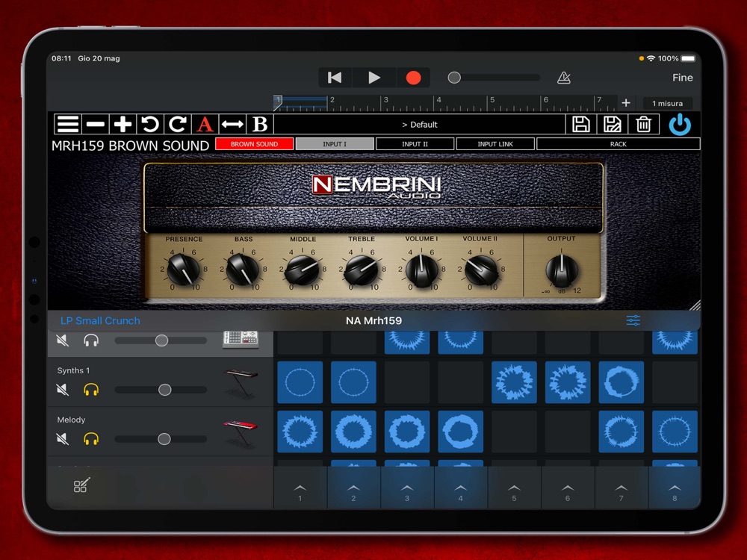The image size is (747, 560).
Task: Click the MIDDLE knob
Action: (302, 270)
